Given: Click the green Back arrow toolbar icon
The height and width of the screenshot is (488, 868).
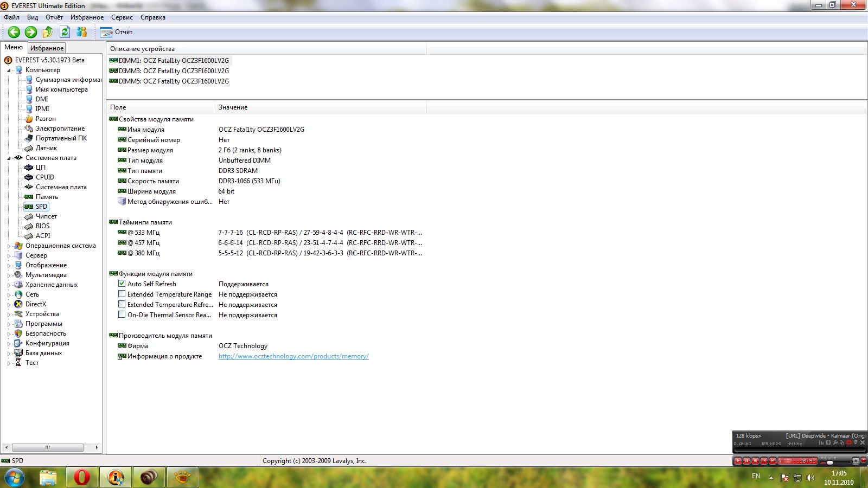Looking at the screenshot, I should click(14, 32).
